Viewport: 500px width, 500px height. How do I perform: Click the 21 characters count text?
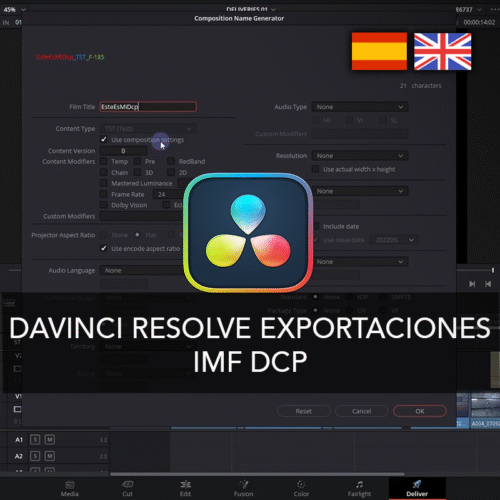pyautogui.click(x=421, y=86)
